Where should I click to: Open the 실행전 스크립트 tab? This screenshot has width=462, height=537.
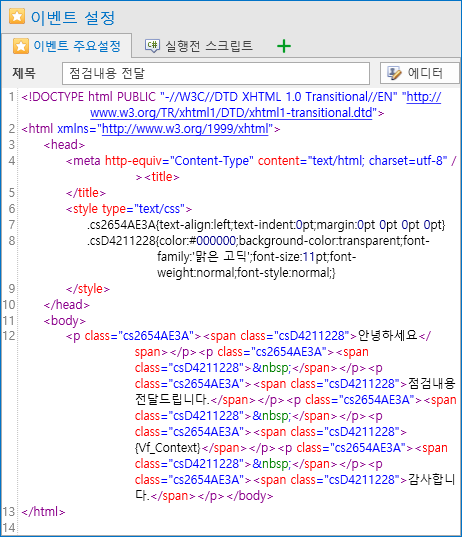tap(199, 46)
